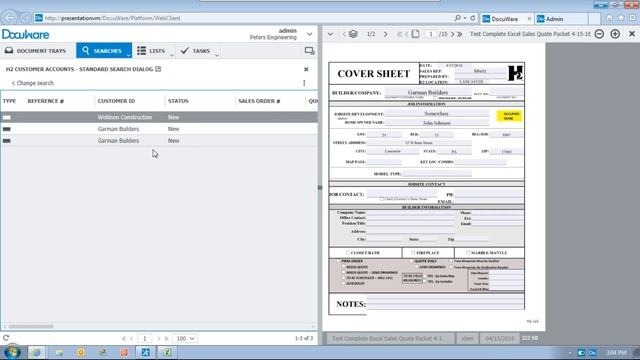Viewport: 640px width, 360px height.
Task: Open the results-per-page 100 dropdown
Action: (185, 338)
